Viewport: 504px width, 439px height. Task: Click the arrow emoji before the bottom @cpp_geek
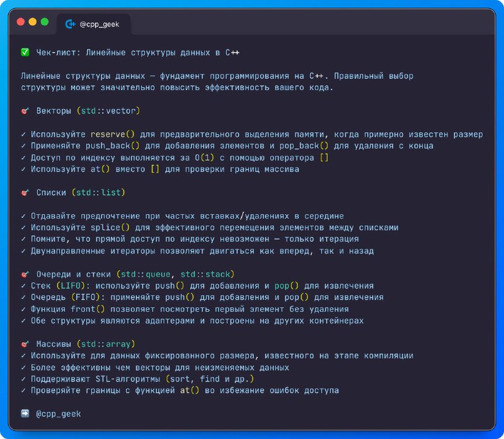click(x=25, y=414)
